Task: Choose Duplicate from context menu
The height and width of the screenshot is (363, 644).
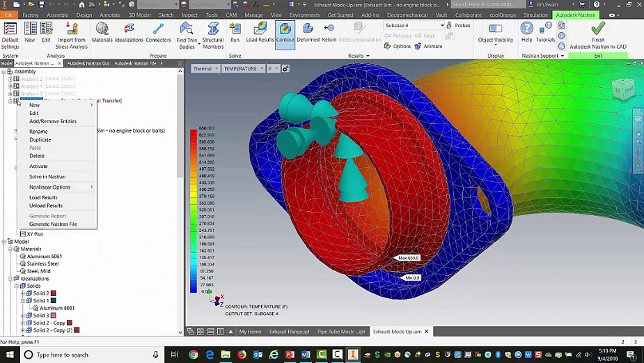Action: pyautogui.click(x=58, y=140)
